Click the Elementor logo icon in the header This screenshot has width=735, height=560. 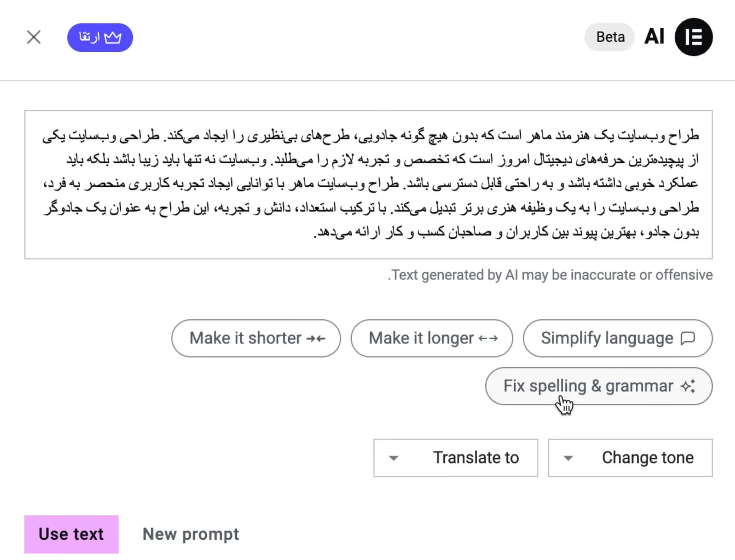pos(693,37)
